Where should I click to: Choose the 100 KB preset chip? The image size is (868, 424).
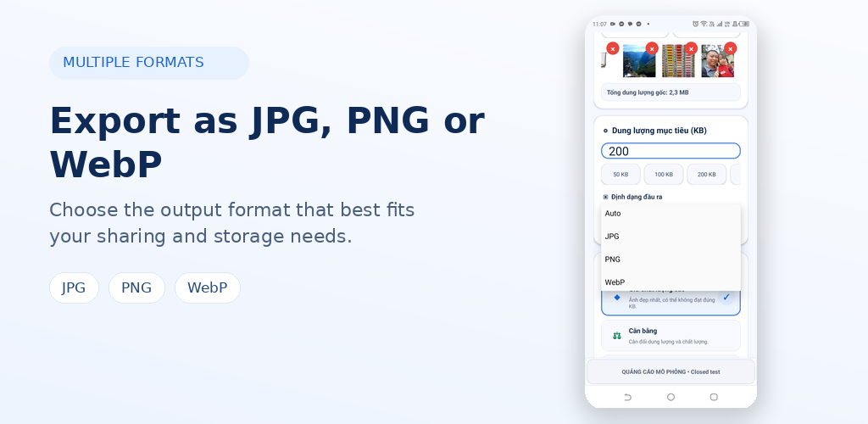pos(664,175)
